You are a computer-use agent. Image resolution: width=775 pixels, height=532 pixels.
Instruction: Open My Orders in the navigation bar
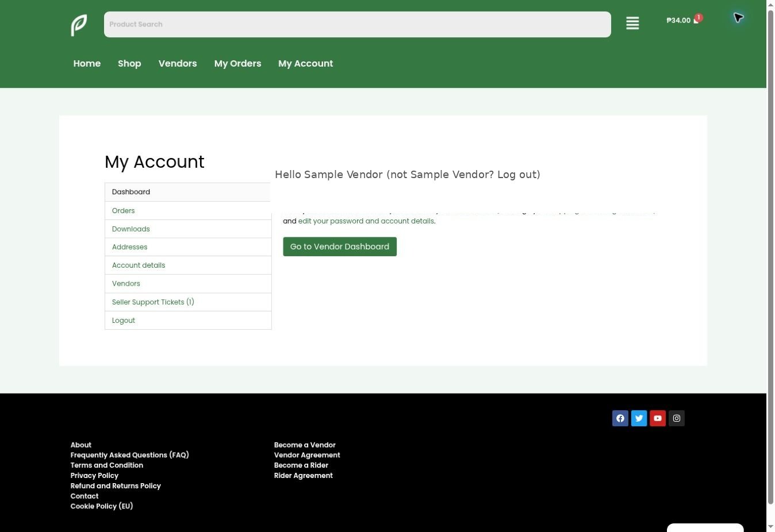coord(237,64)
